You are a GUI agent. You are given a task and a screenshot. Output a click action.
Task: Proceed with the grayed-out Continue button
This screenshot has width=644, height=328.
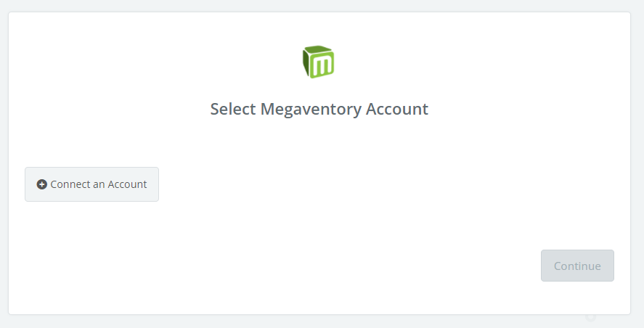(577, 266)
